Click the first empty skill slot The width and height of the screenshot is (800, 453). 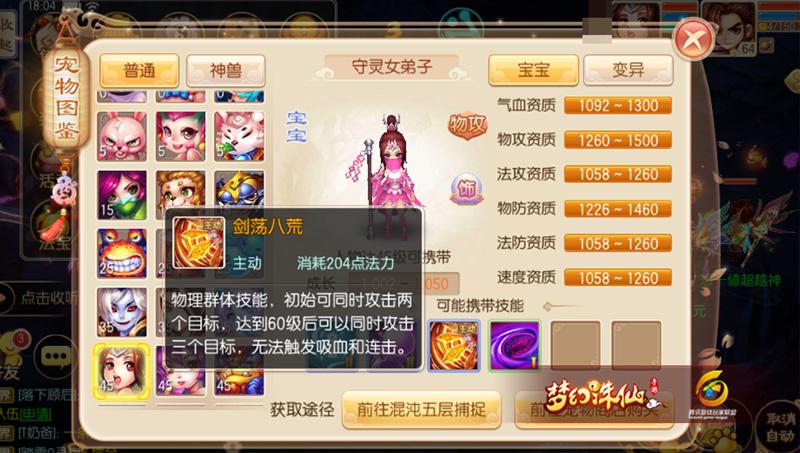point(575,345)
